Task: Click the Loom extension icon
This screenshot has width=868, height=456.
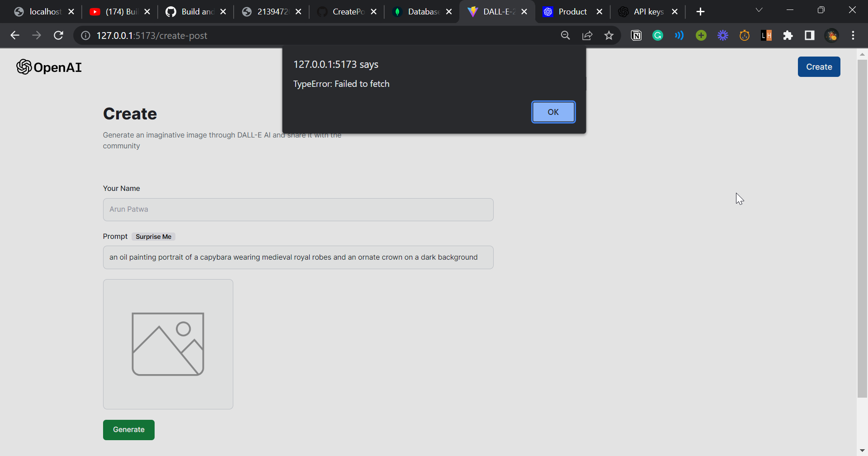Action: pos(679,35)
